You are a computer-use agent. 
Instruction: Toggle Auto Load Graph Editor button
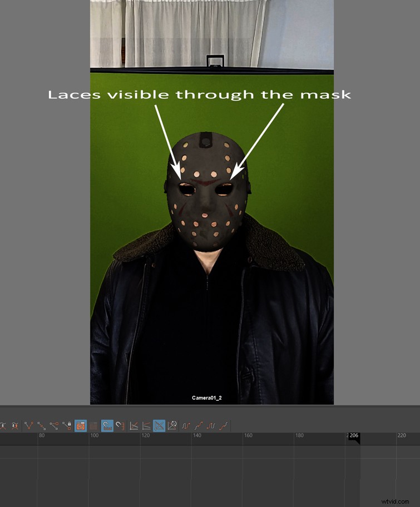click(80, 426)
